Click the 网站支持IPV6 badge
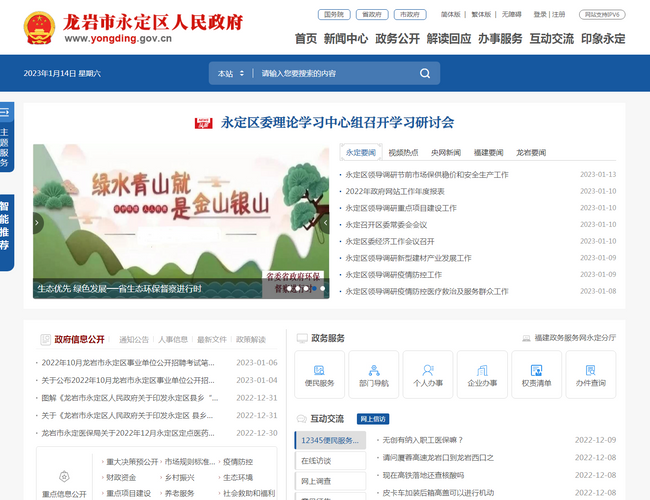The height and width of the screenshot is (500, 650). [x=602, y=15]
